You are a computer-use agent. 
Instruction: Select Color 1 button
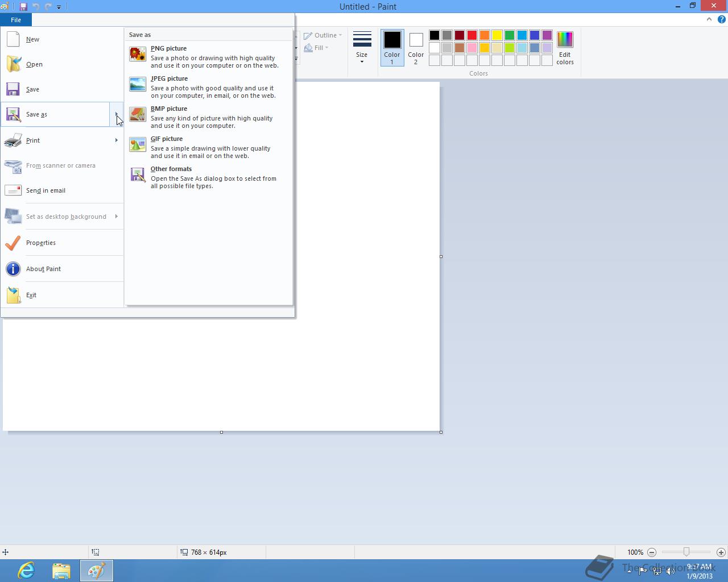392,48
